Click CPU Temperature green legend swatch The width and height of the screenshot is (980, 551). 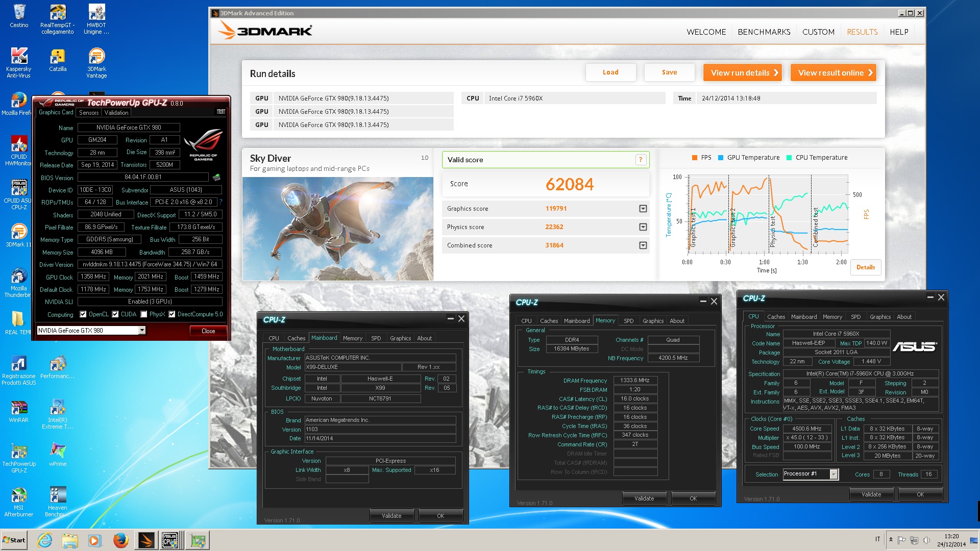789,158
